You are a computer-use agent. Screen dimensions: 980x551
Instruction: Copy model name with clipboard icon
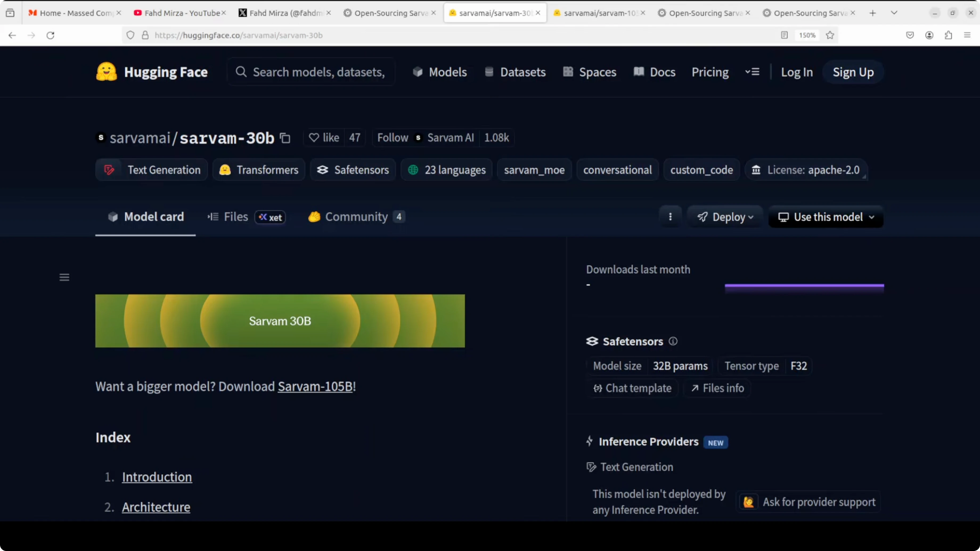tap(285, 138)
